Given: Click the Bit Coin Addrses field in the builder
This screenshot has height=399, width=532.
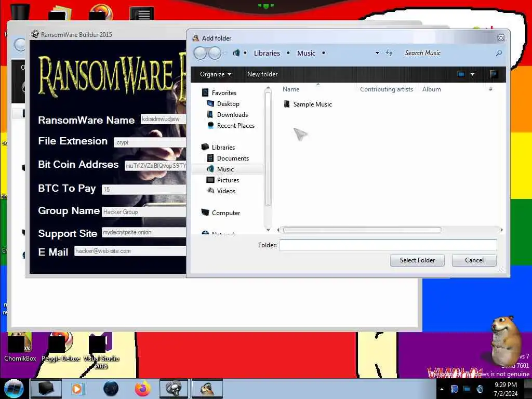Looking at the screenshot, I should click(155, 166).
